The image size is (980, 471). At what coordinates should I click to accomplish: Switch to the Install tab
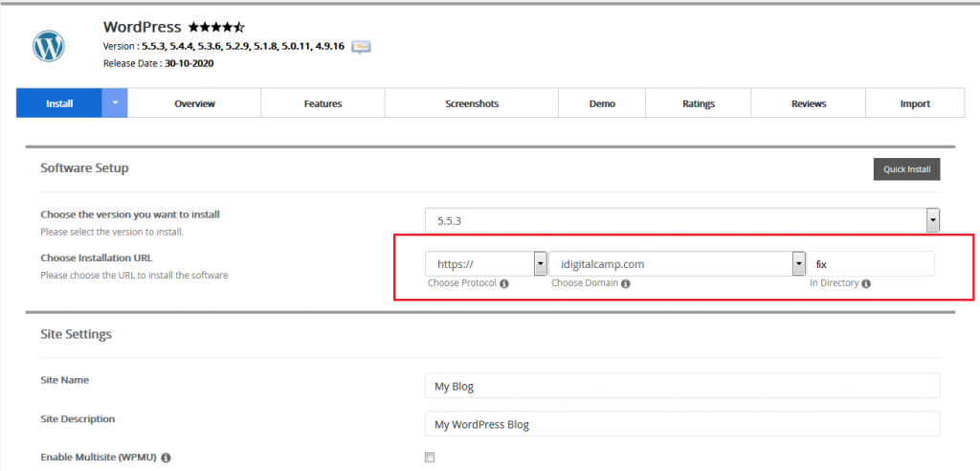click(x=59, y=103)
